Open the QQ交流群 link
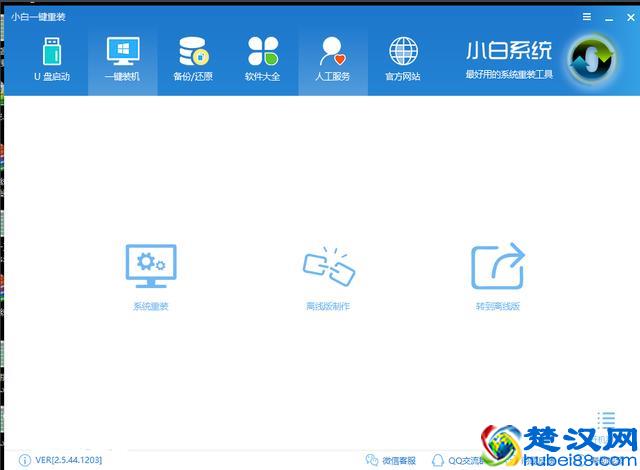 click(466, 461)
